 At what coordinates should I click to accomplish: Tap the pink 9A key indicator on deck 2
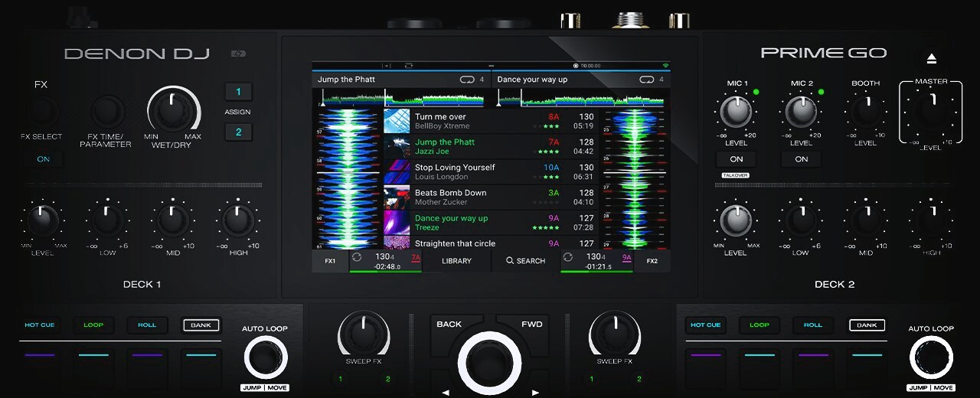click(626, 258)
